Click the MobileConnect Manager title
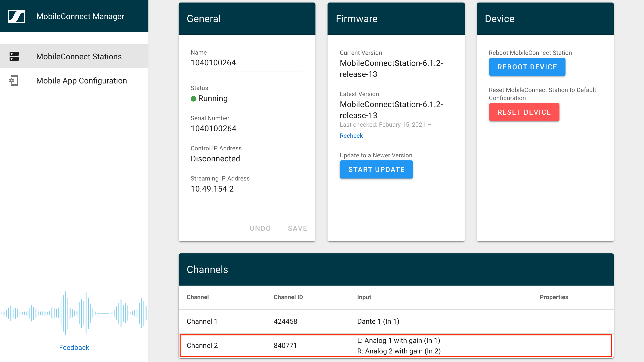Viewport: 644px width, 362px height. [x=80, y=16]
